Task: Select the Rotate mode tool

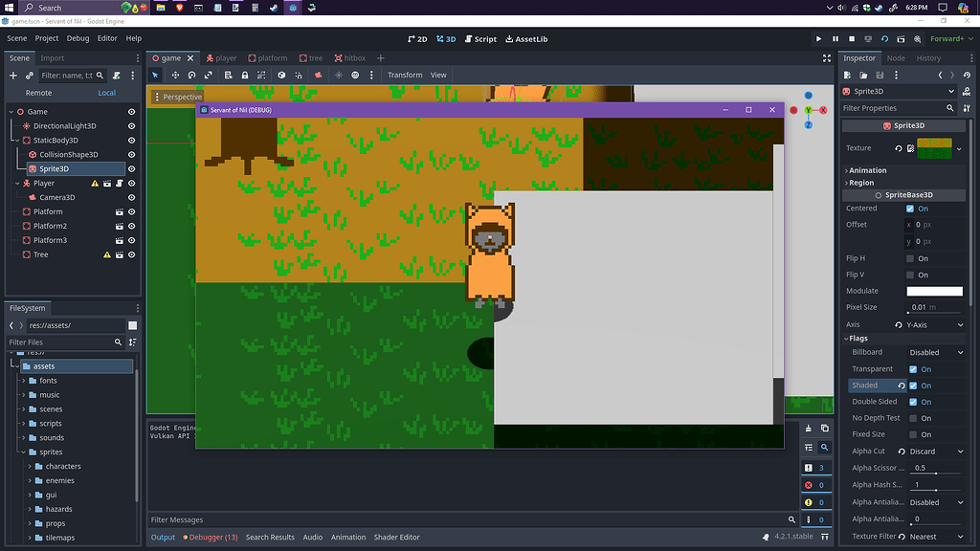Action: pyautogui.click(x=190, y=75)
